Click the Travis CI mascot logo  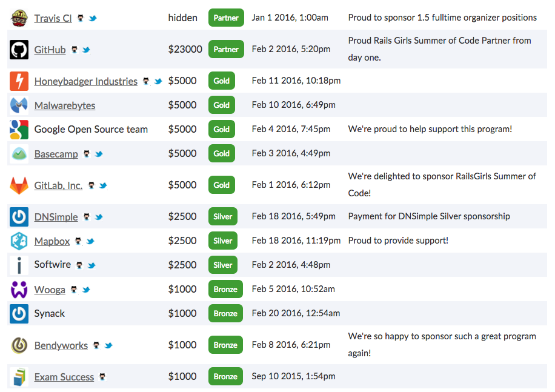(x=19, y=18)
